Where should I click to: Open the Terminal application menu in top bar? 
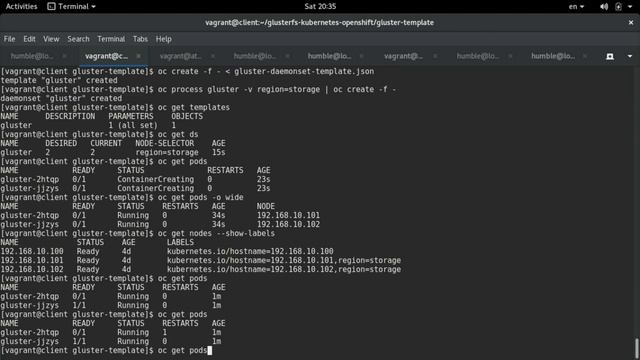[x=71, y=6]
